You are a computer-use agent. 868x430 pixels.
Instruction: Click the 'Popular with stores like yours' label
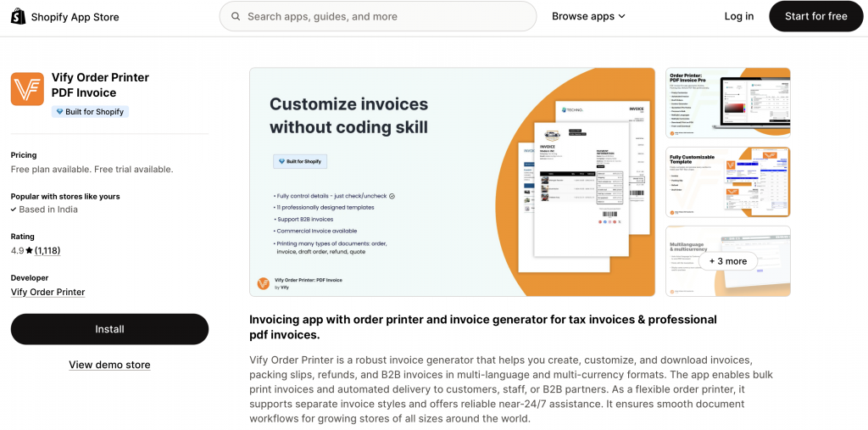65,196
